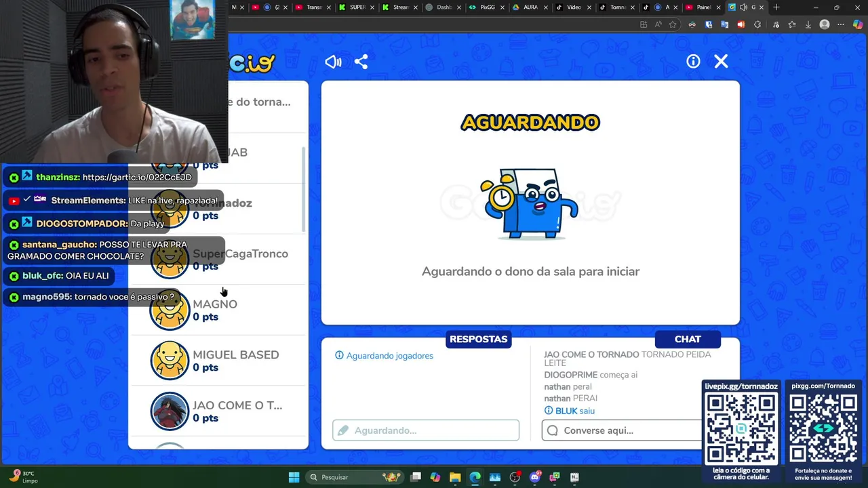Select player MIGUEL BASED's avatar
This screenshot has width=868, height=488.
(x=170, y=361)
